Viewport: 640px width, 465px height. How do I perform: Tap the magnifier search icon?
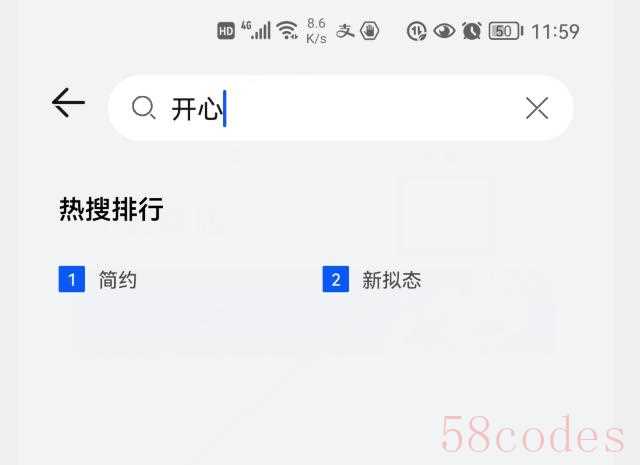click(x=143, y=108)
